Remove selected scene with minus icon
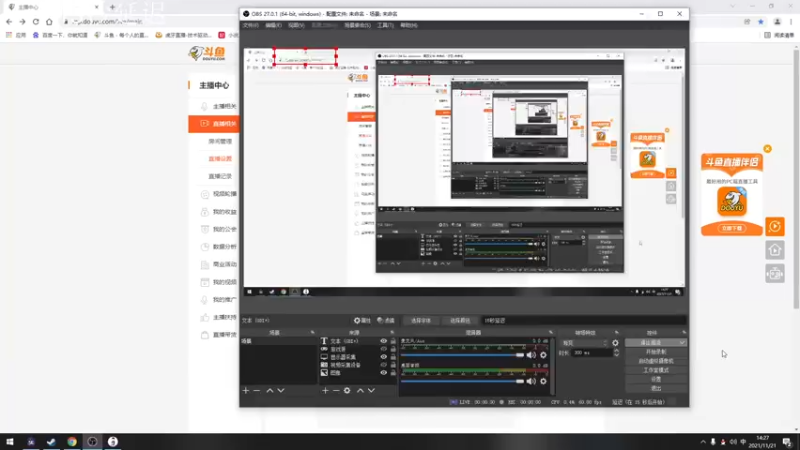800x450 pixels. click(257, 390)
